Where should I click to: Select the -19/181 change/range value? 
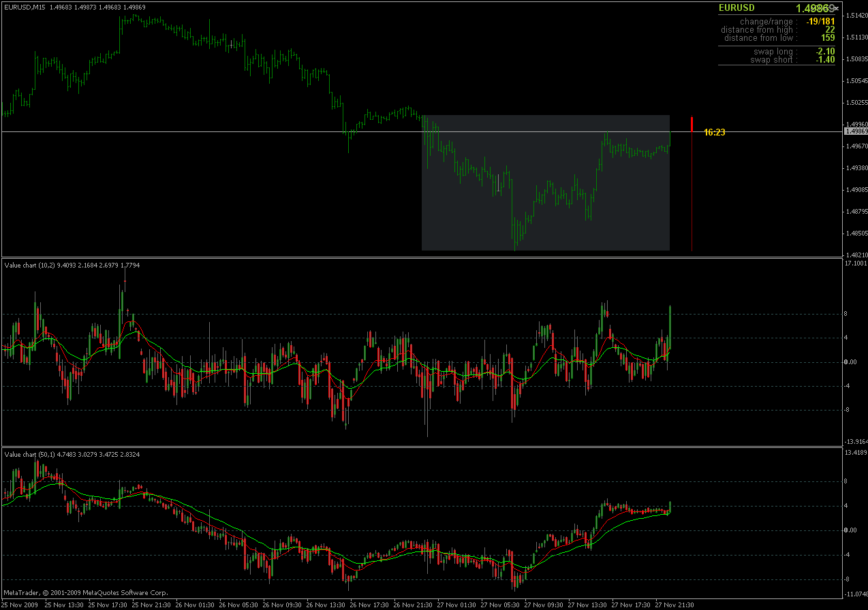(x=820, y=22)
